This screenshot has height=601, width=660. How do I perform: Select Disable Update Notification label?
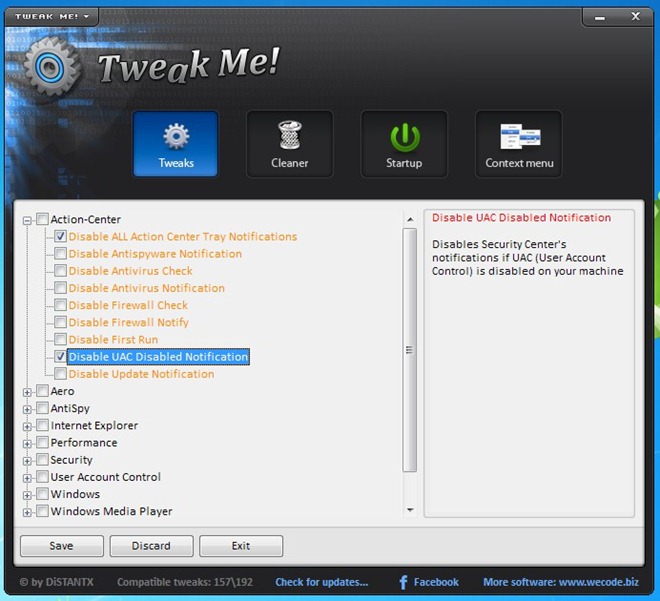pos(141,374)
